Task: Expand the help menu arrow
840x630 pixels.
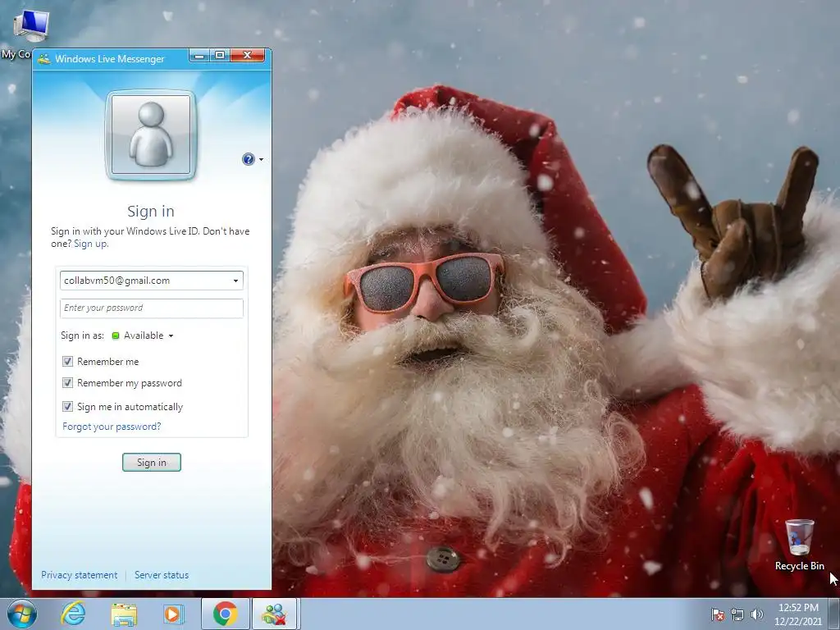Action: pyautogui.click(x=261, y=160)
